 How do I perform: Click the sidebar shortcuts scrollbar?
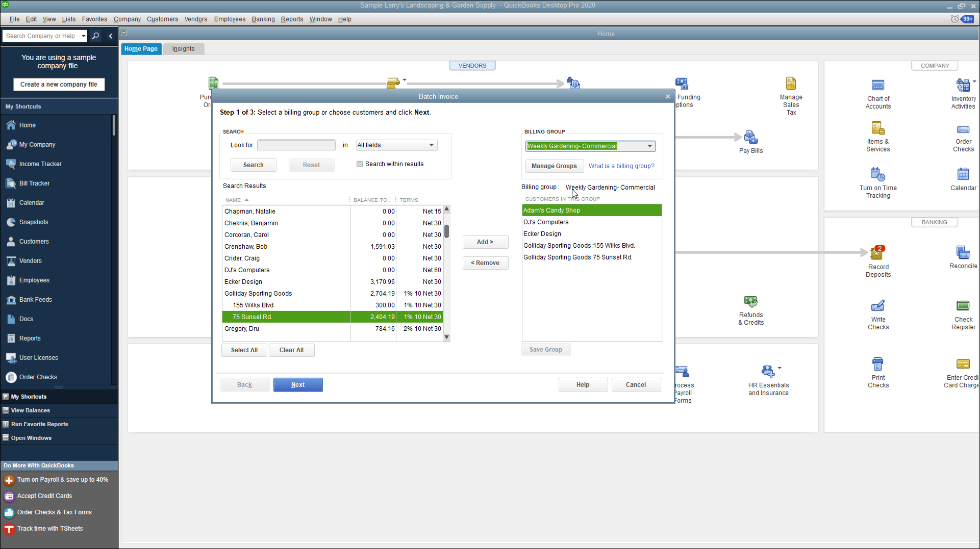[x=114, y=125]
